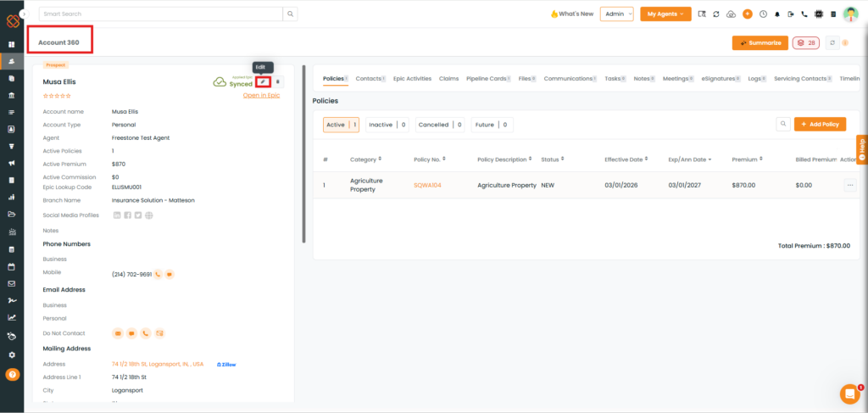Open settings gear in left sidebar

click(12, 354)
